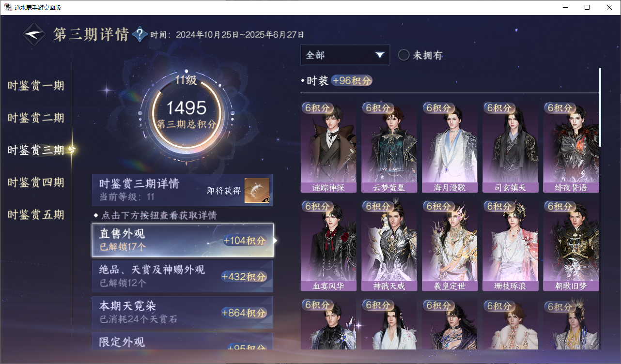Viewport: 621px width, 364px height.
Task: Open 时鉴赏三期详情 level panel
Action: (183, 190)
